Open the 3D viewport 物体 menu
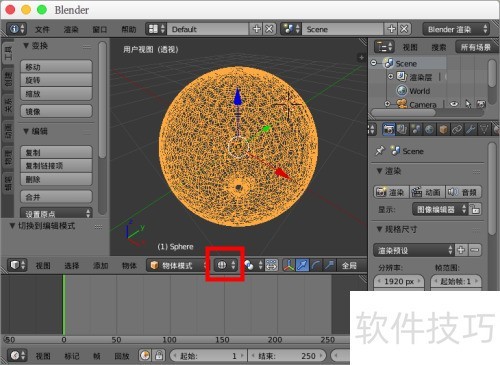Viewport: 500px width, 365px height. point(129,266)
